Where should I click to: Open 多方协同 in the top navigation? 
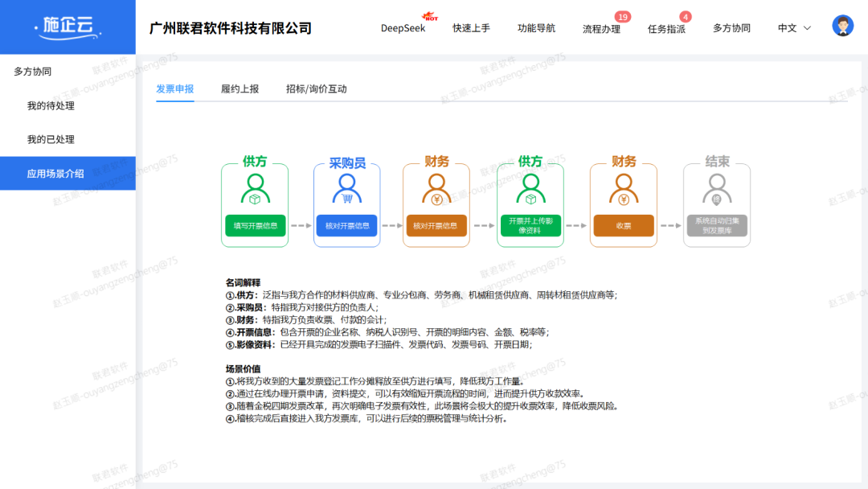731,28
